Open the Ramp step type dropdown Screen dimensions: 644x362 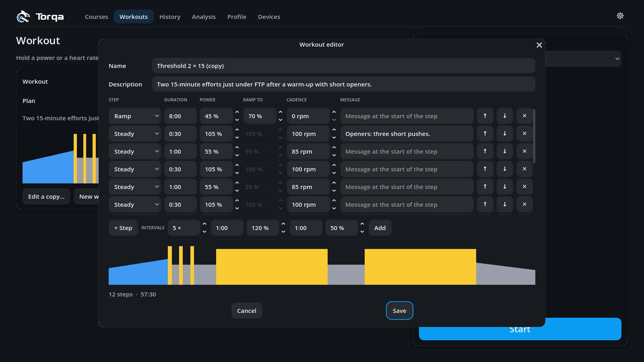point(135,116)
